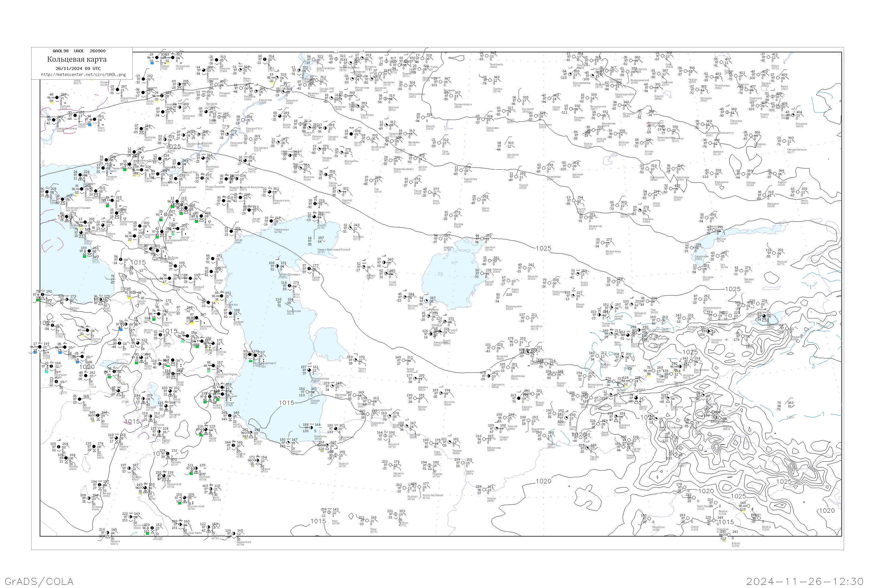Click the Волгоград 34560 station label

click(x=212, y=168)
